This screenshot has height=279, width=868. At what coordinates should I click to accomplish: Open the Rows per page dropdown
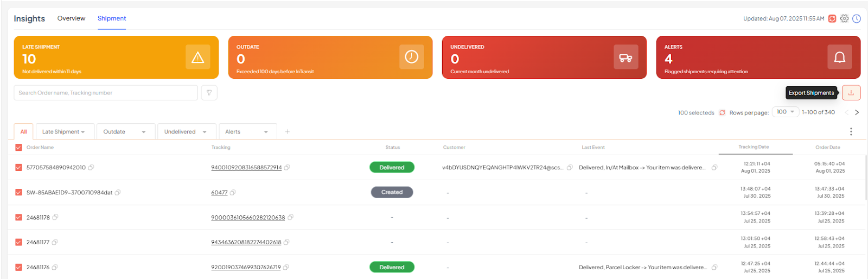pyautogui.click(x=785, y=112)
